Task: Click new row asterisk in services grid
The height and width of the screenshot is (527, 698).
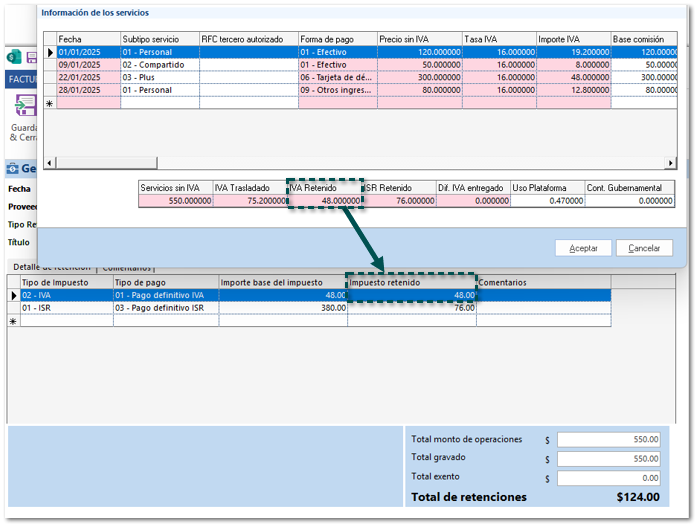Action: tap(50, 102)
